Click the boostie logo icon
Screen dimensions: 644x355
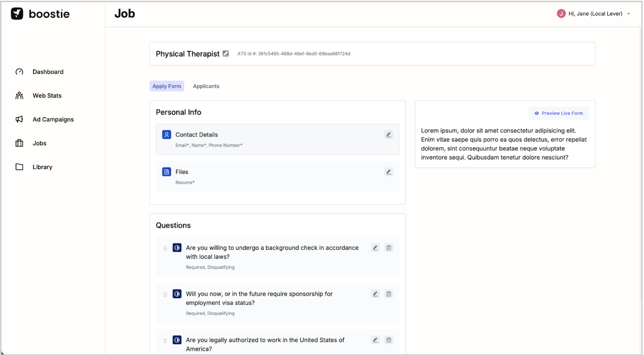click(x=17, y=14)
